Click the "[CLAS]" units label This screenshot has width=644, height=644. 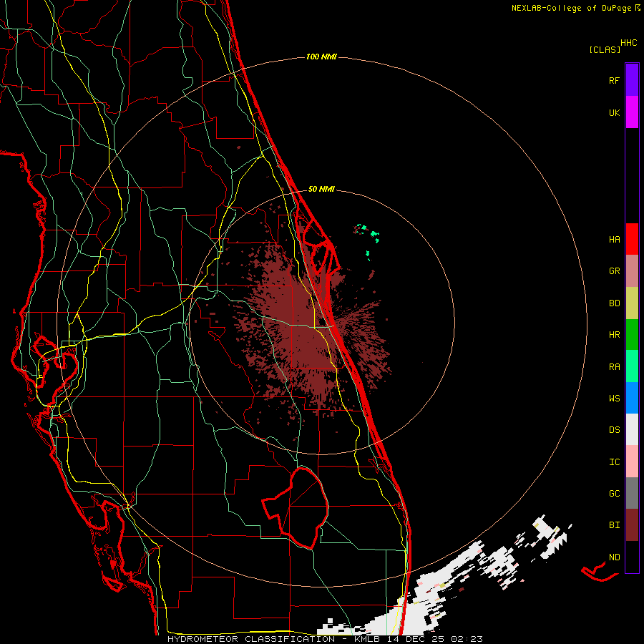(605, 49)
